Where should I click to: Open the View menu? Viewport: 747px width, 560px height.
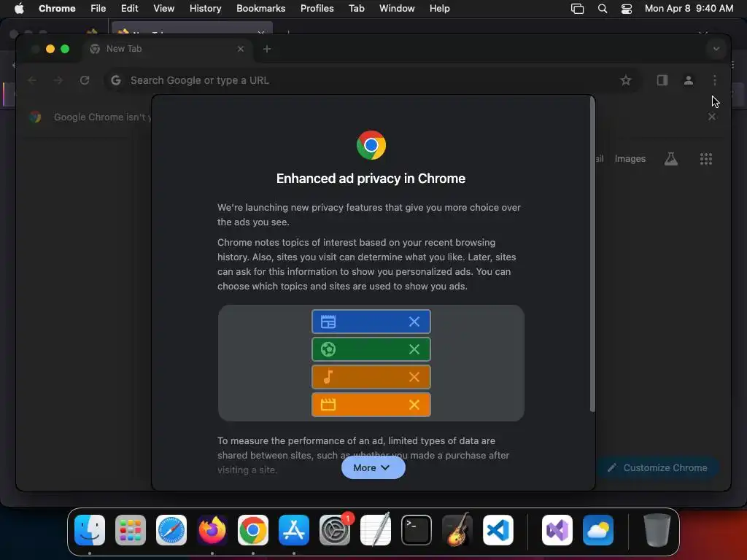pyautogui.click(x=163, y=8)
